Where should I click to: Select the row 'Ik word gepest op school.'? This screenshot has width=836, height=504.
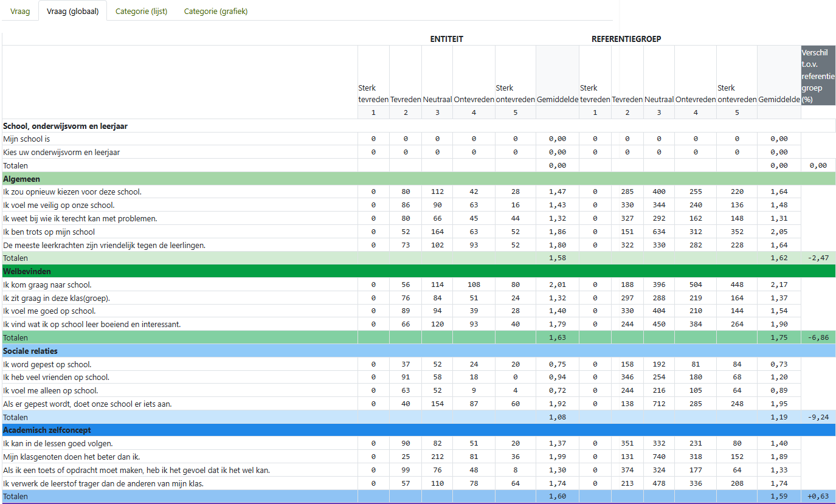point(47,364)
